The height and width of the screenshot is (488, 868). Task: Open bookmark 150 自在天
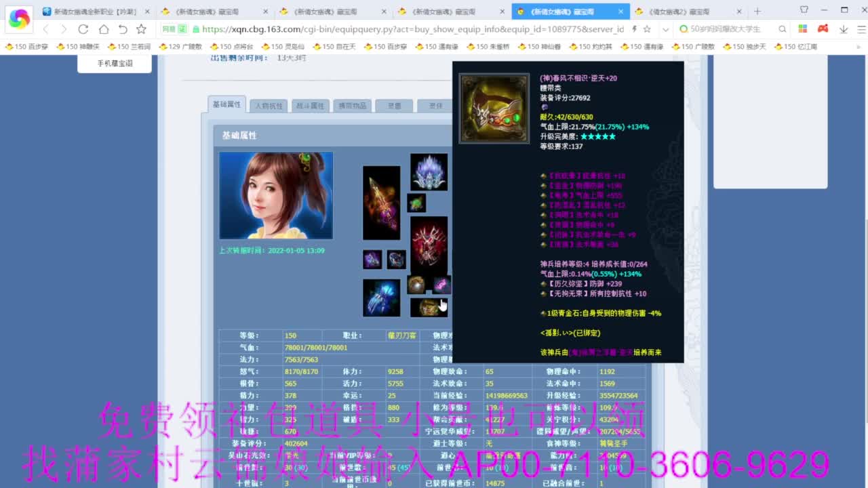[334, 46]
